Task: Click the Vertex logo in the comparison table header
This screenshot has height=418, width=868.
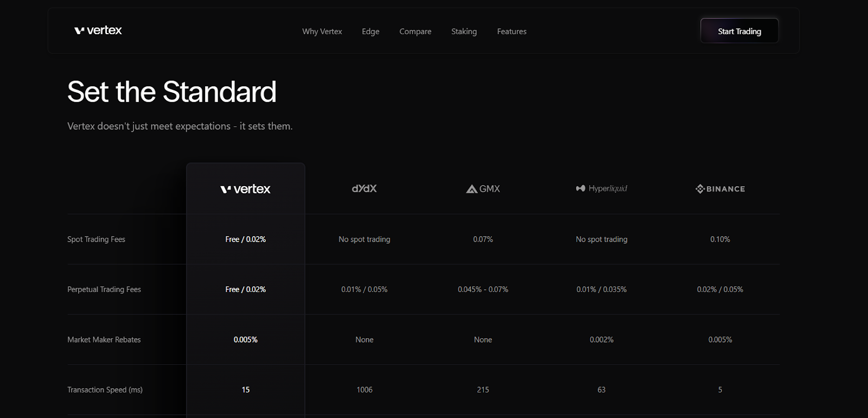Action: 246,189
